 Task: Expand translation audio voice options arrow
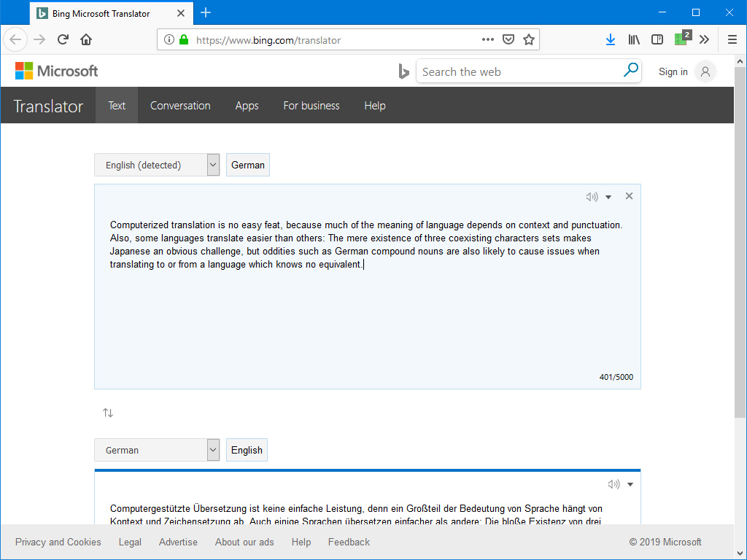(630, 485)
